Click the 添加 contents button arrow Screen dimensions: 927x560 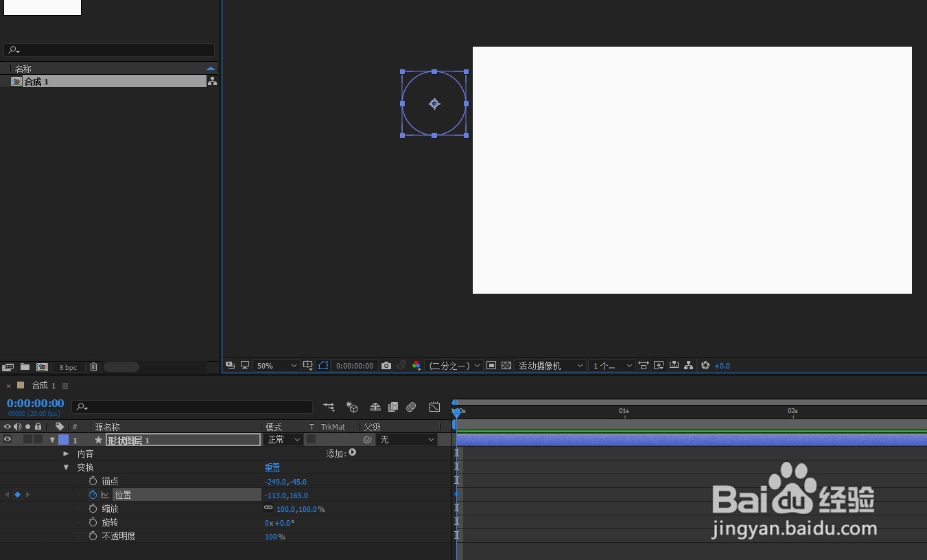[352, 453]
